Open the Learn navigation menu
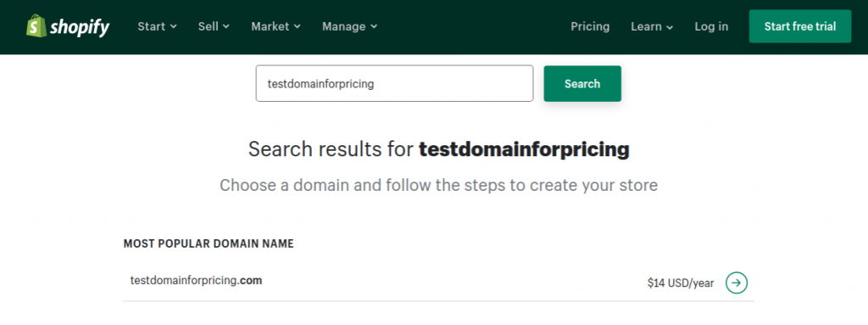This screenshot has height=325, width=868. tap(652, 26)
